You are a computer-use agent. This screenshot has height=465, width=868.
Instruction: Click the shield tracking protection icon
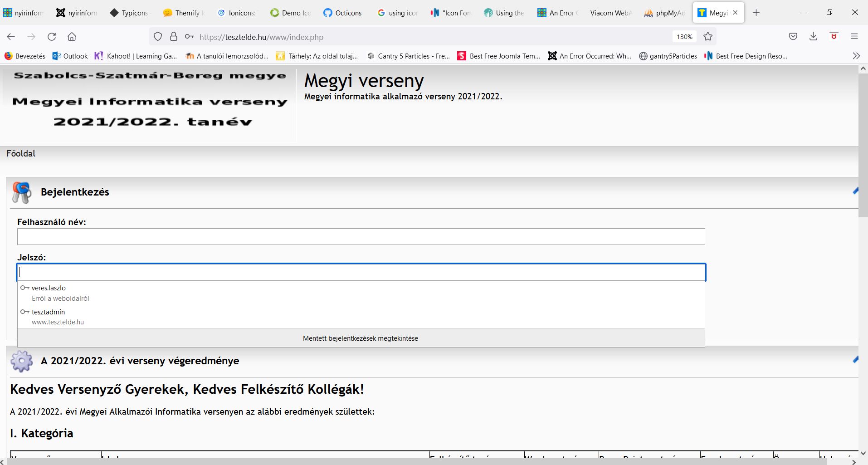[158, 37]
